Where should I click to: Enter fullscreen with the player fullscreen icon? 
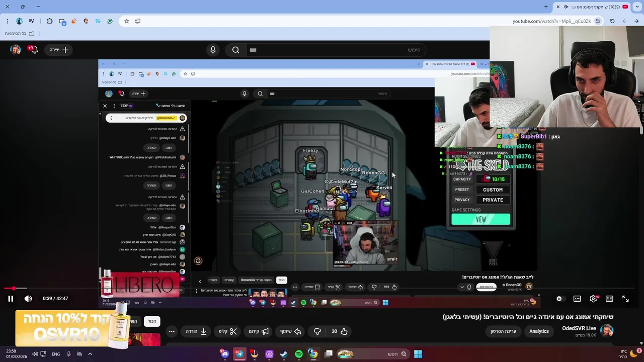click(625, 299)
